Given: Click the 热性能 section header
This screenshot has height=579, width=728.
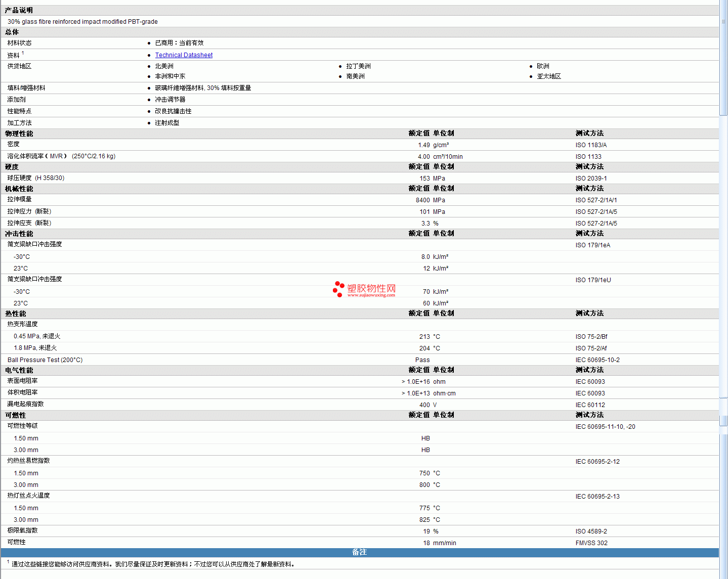Looking at the screenshot, I should click(x=15, y=314).
